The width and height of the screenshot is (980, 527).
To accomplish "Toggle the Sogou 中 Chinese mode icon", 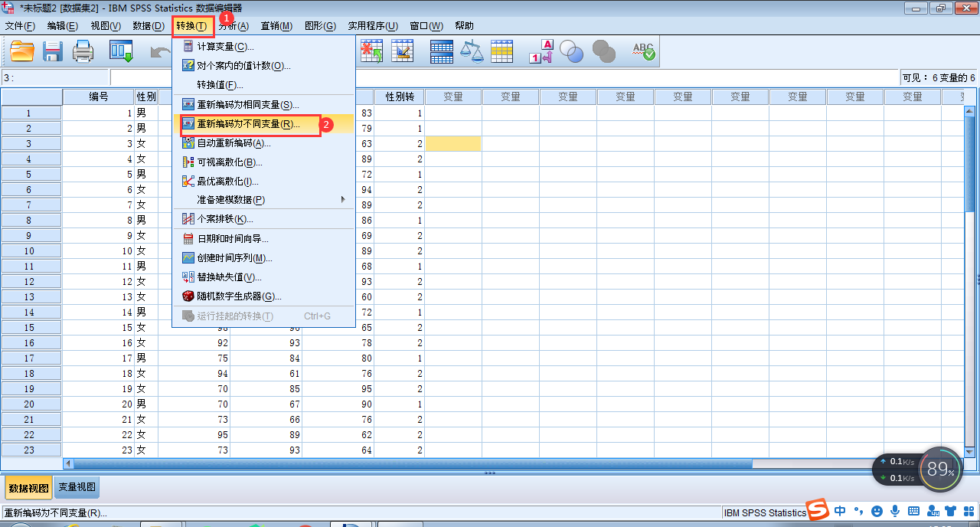I will 840,511.
